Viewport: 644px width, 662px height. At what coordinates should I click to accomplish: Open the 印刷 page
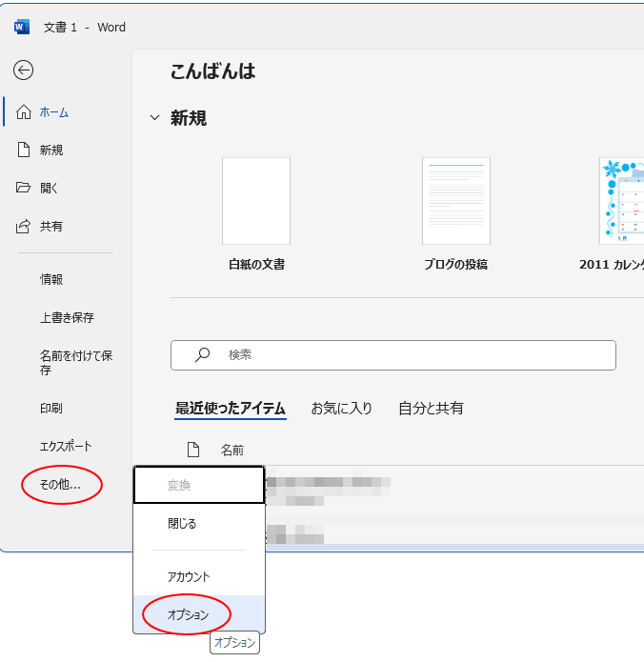(x=51, y=409)
